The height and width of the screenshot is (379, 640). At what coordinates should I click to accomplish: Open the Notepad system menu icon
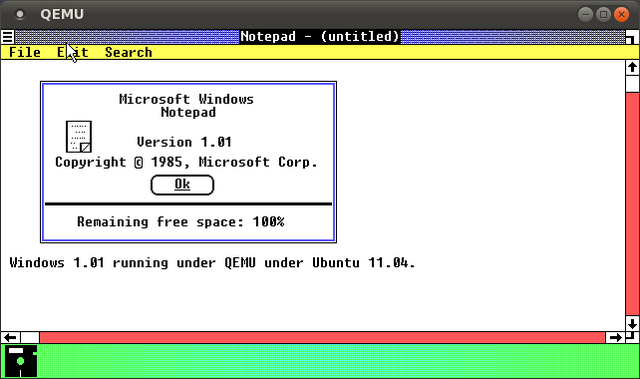tap(7, 37)
